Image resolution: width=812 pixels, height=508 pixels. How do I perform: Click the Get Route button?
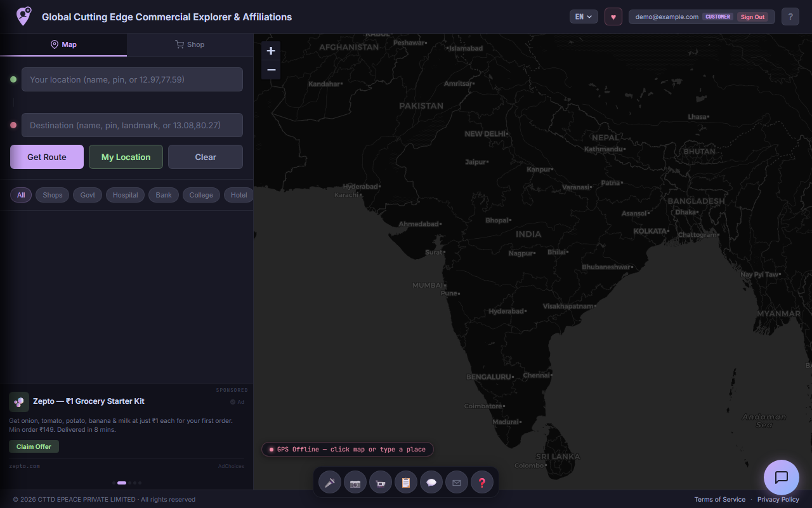coord(47,157)
